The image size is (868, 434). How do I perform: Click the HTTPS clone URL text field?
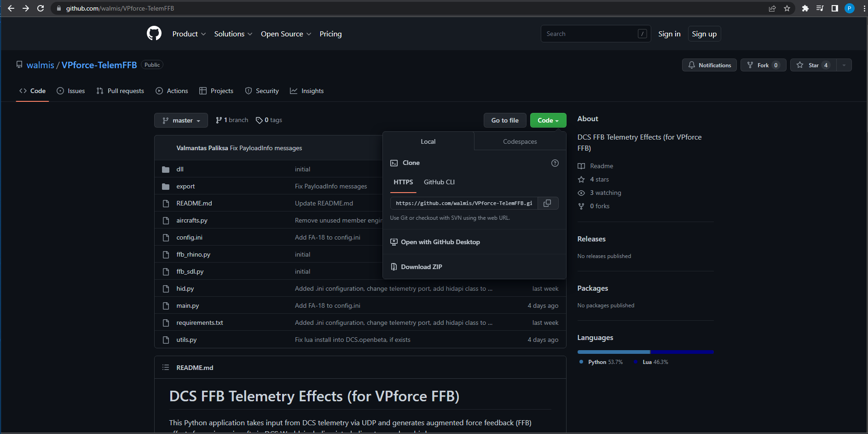click(x=464, y=203)
